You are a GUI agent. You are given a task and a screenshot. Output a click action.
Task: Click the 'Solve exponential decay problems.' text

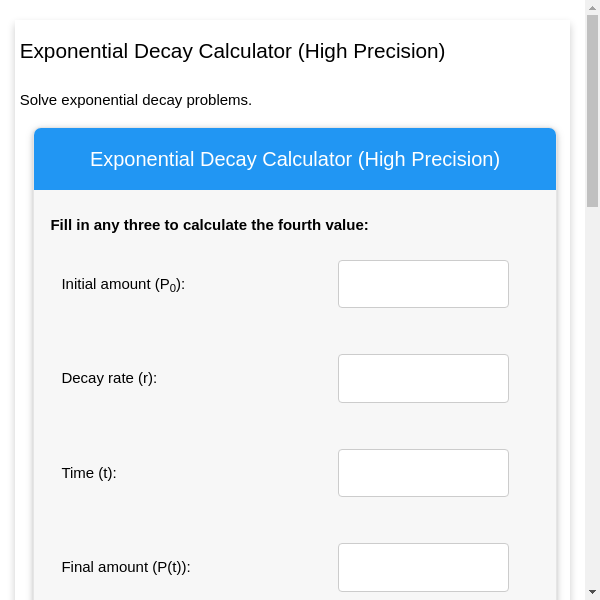tap(136, 100)
